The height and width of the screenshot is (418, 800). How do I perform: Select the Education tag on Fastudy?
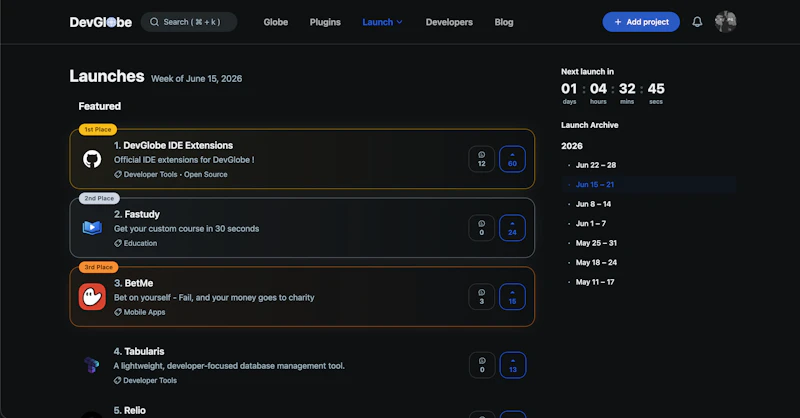136,243
